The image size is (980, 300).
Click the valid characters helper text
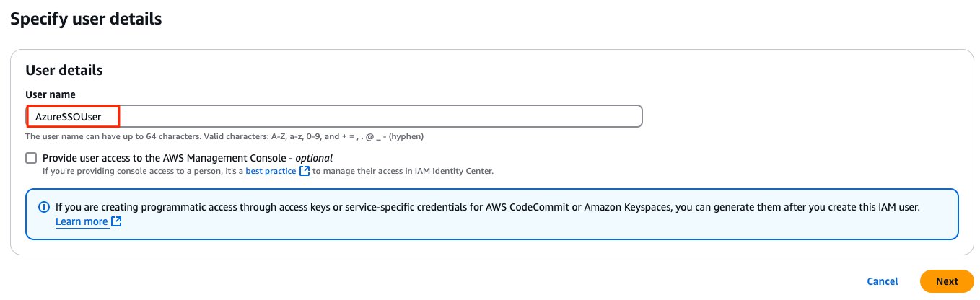pos(224,136)
